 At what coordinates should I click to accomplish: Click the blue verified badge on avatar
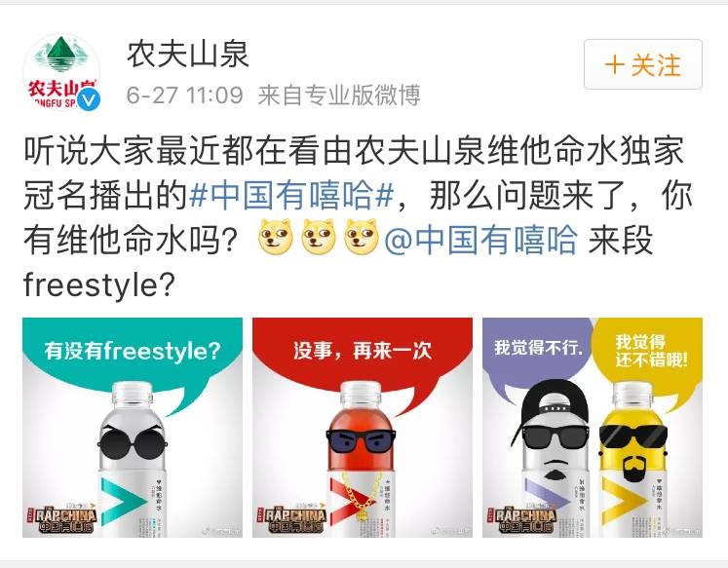click(89, 99)
